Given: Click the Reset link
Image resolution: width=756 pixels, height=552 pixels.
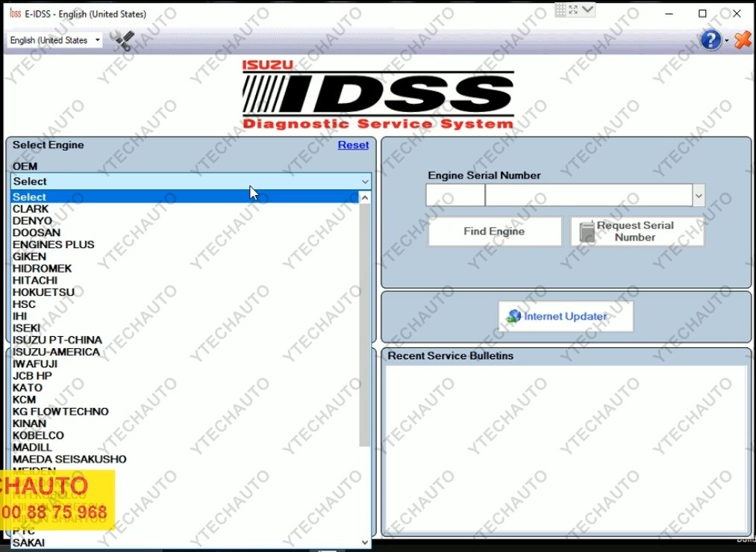Looking at the screenshot, I should tap(353, 145).
